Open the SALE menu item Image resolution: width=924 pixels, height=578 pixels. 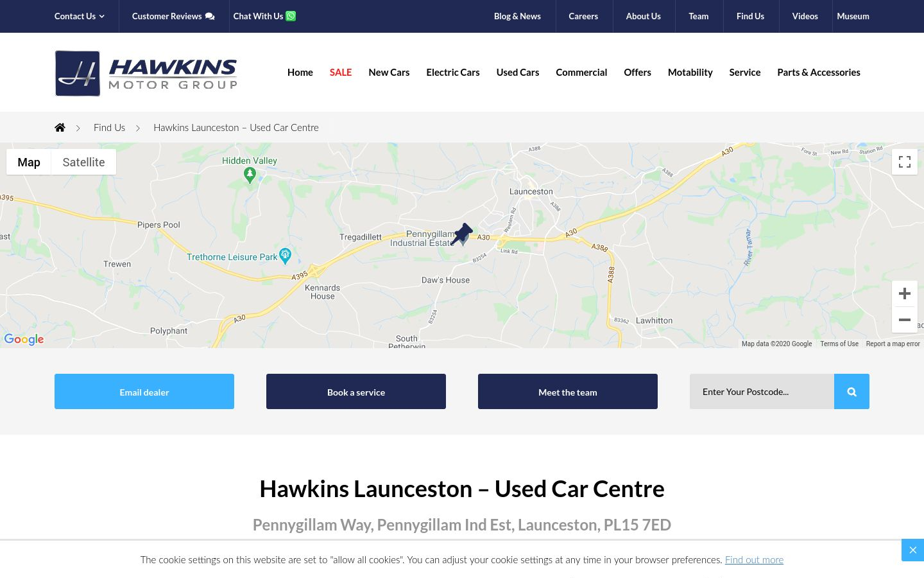point(341,73)
